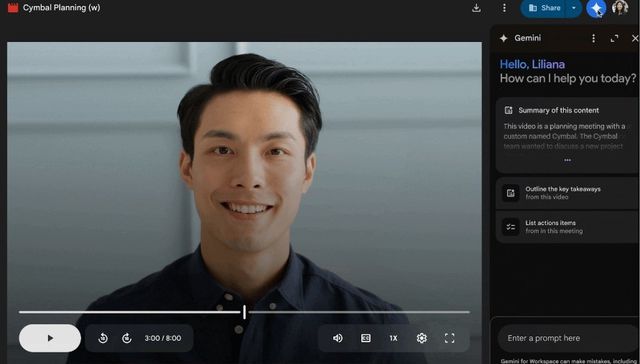Skip forward ten seconds

coord(127,338)
